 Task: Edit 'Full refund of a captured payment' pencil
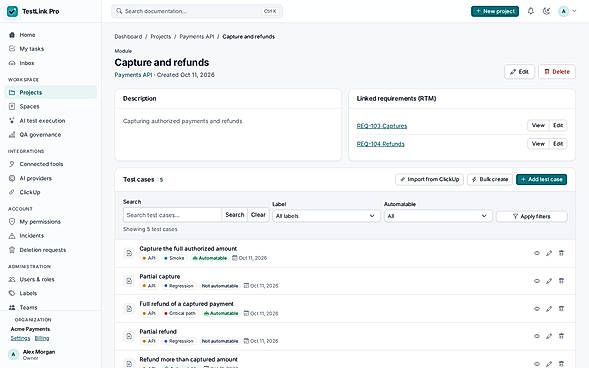point(549,309)
